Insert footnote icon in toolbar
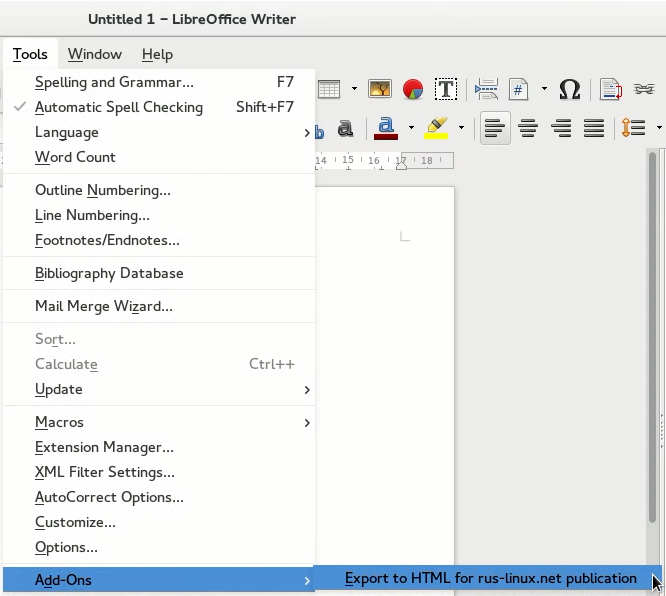This screenshot has height=596, width=666. click(x=611, y=89)
